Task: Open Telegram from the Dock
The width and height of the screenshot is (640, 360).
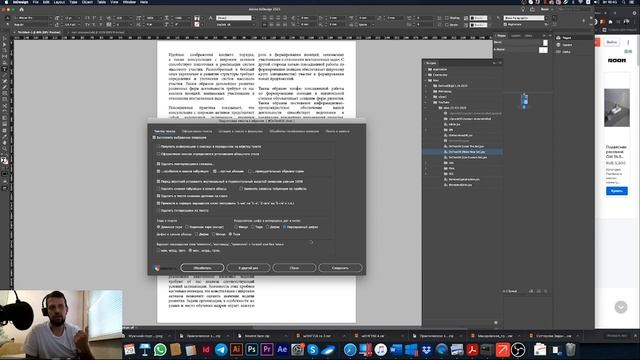Action: click(x=221, y=350)
